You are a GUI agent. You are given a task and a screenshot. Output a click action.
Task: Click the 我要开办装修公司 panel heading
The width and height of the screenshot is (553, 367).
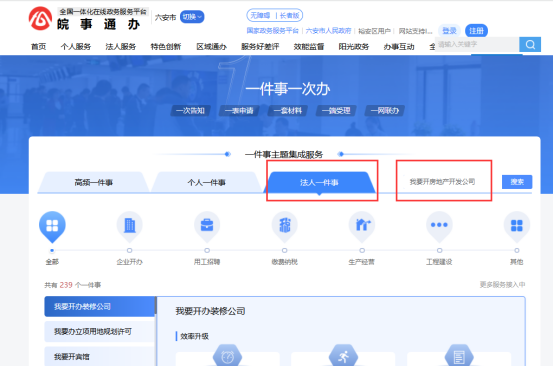tap(210, 311)
